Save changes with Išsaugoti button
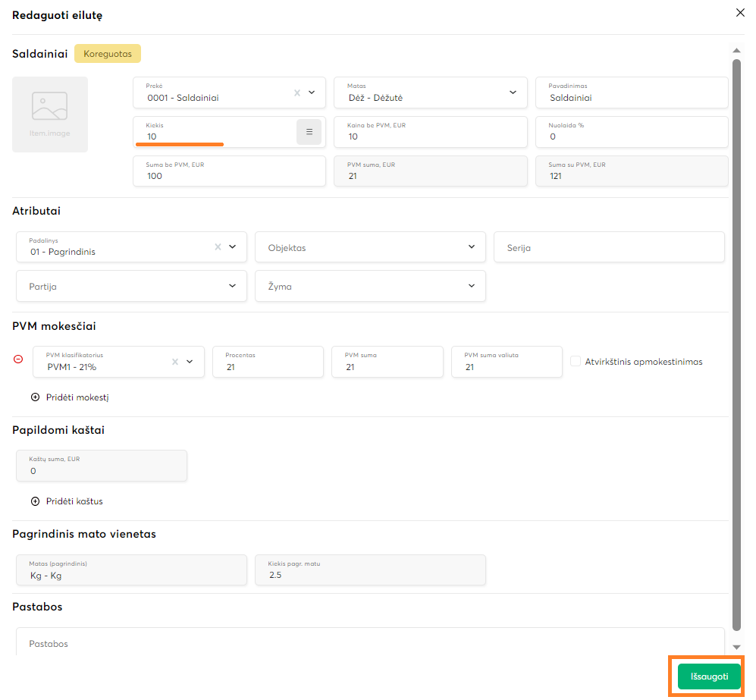Viewport: 756px width, 700px height. (708, 676)
